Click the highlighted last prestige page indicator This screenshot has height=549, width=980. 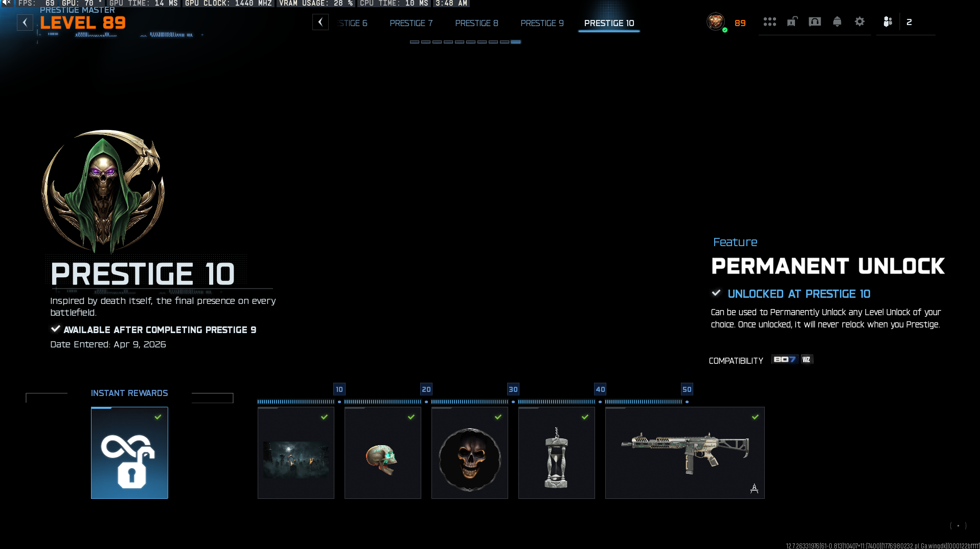(x=516, y=42)
